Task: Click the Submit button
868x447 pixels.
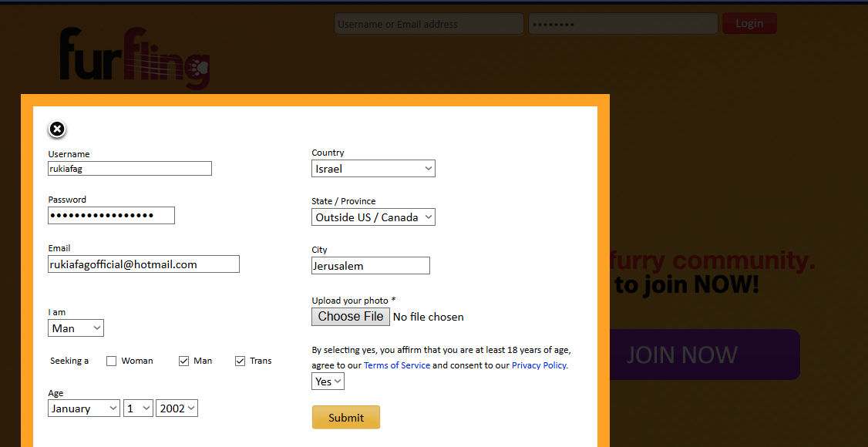Action: [346, 417]
